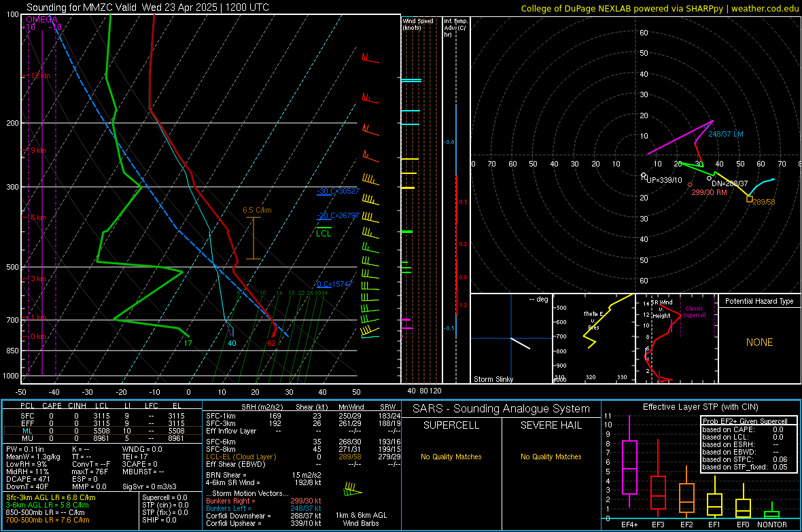Select the LCL-EL (Cloud Layer) row

303,457
